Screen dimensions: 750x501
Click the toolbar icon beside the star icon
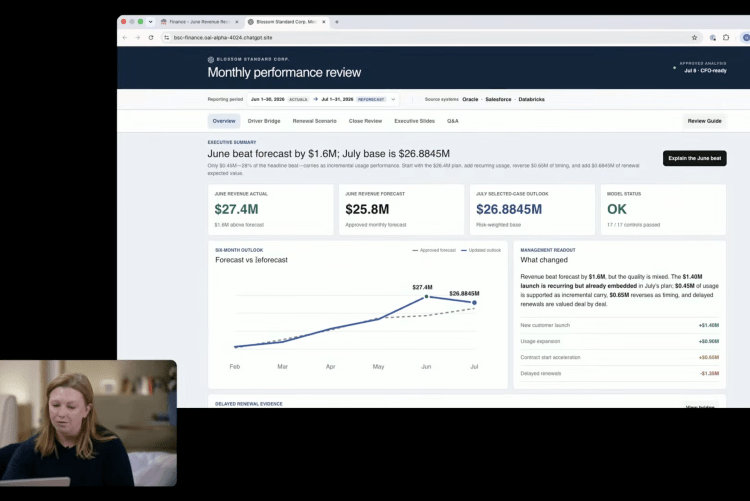coord(713,37)
